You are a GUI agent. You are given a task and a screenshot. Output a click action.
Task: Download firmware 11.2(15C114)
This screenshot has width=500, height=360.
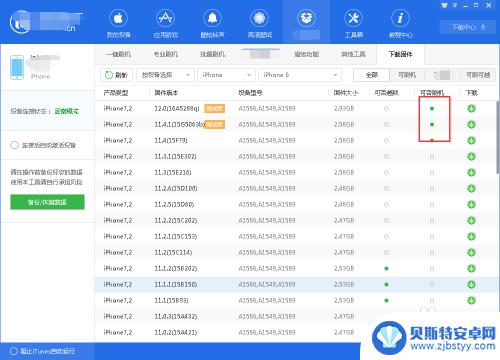click(x=471, y=252)
